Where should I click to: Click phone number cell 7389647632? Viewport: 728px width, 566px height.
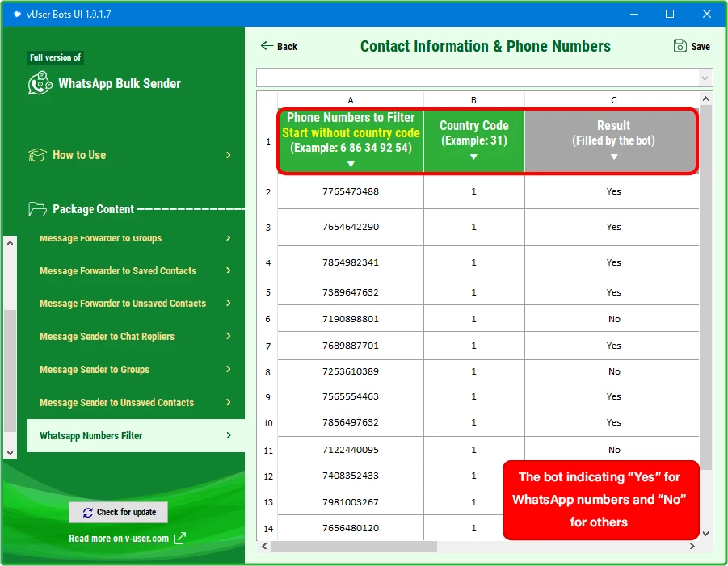(x=351, y=292)
